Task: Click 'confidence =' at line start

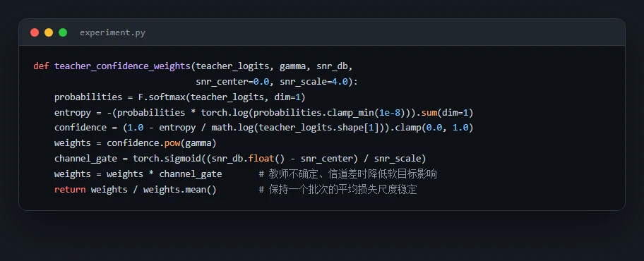Action: coord(86,128)
